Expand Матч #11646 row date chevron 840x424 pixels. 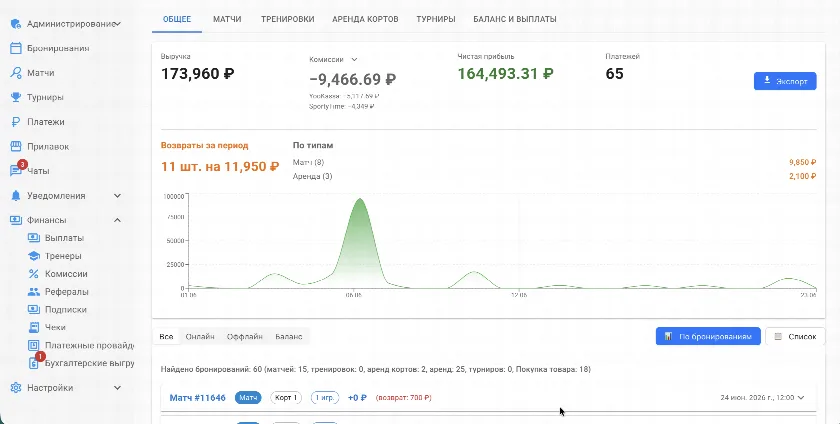(801, 398)
